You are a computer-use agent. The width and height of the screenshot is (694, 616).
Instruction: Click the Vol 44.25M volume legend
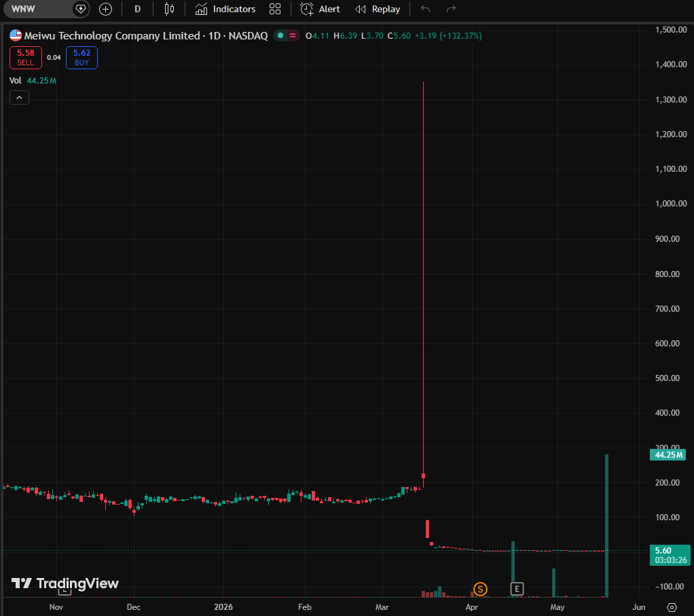tap(33, 81)
